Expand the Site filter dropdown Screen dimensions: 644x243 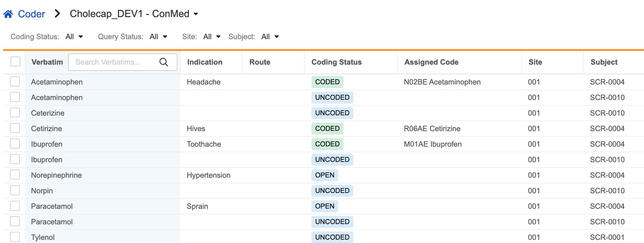212,37
